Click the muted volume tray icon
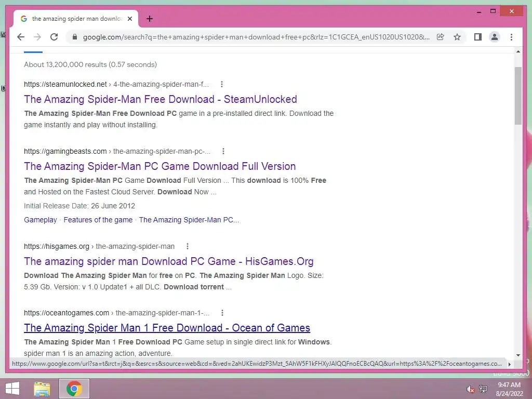This screenshot has height=399, width=532. (x=470, y=389)
